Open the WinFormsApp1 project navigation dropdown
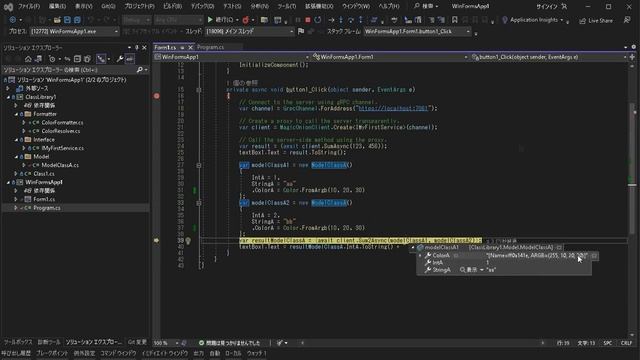 pos(232,57)
